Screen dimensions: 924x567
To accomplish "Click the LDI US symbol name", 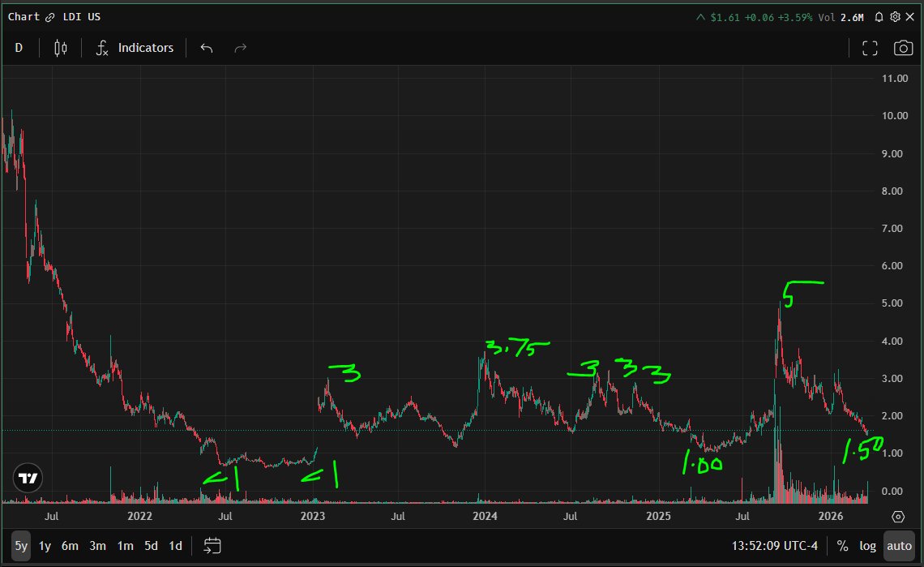I will click(82, 17).
